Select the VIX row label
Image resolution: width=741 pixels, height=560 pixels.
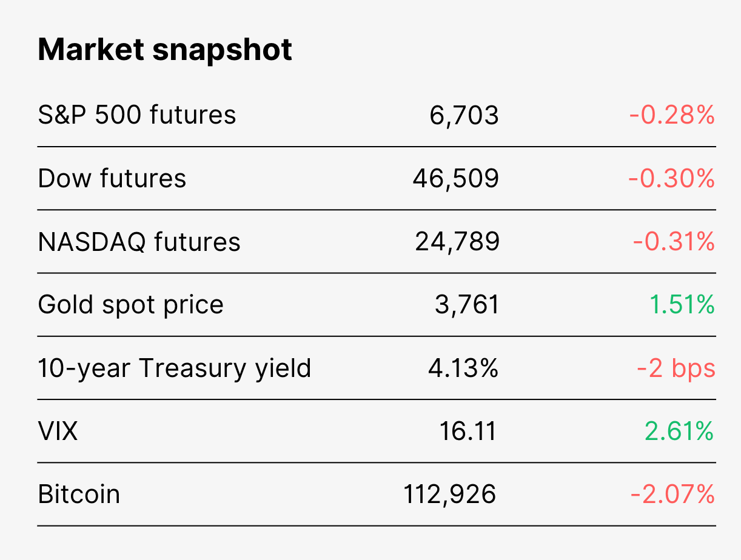tap(58, 431)
